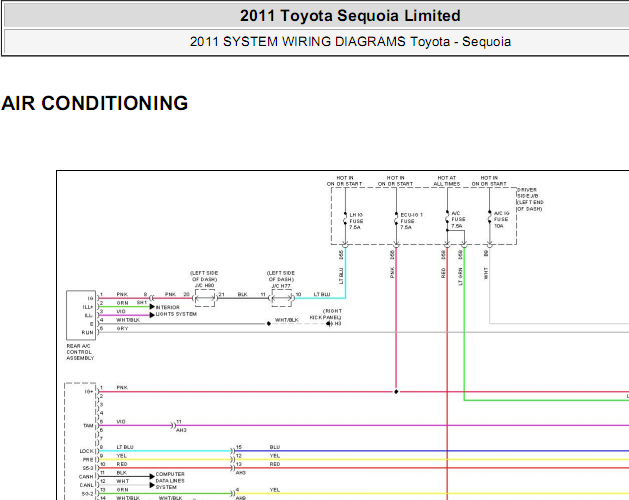Click the vertical 'LT GRN' wire label

click(x=460, y=276)
